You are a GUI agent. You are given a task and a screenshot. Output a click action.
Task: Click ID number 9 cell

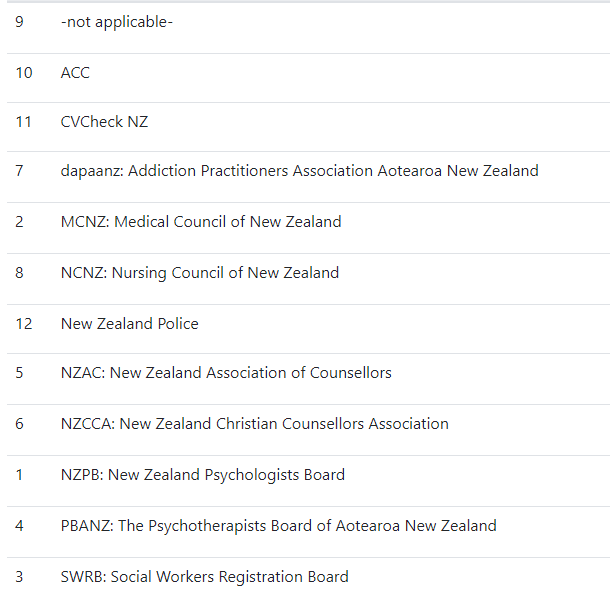[19, 22]
